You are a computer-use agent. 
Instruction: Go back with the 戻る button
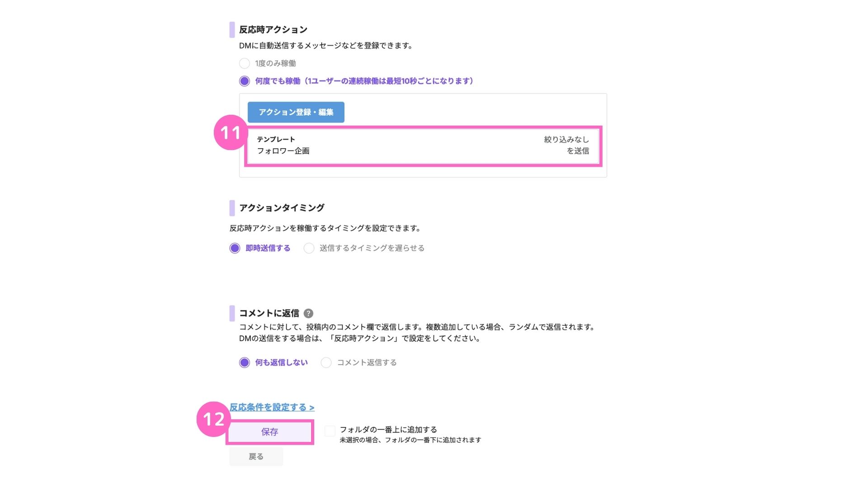click(x=256, y=456)
